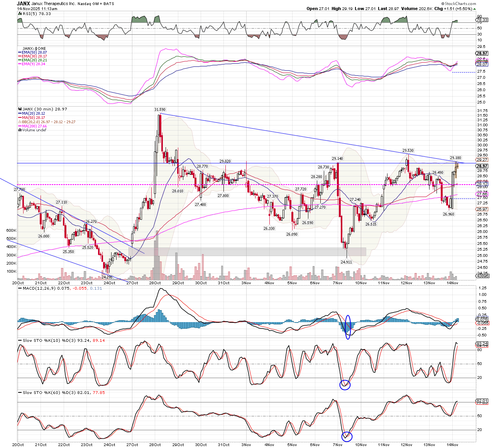
Task: Click the gray support zone rectangle
Action: coord(247,252)
